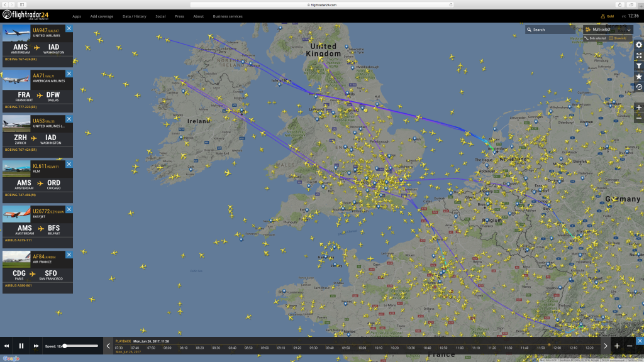Image resolution: width=644 pixels, height=362 pixels.
Task: Close the AA71 flight card
Action: (x=69, y=74)
